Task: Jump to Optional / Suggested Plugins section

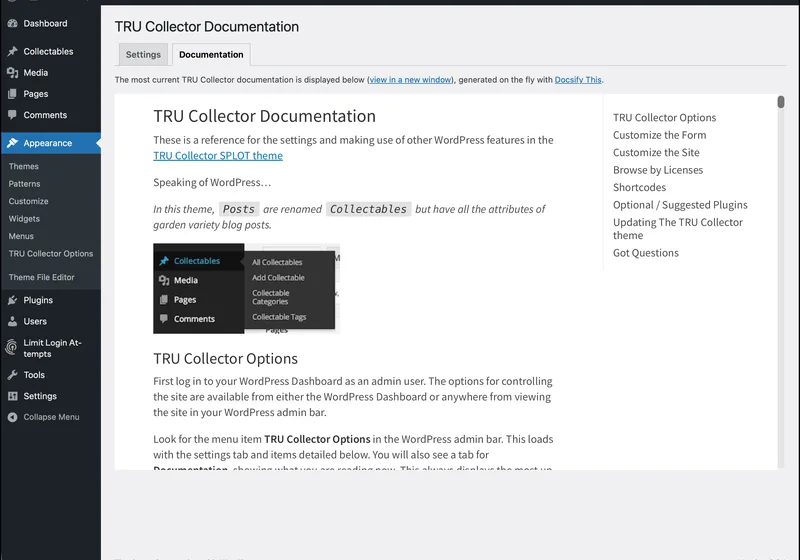Action: [680, 205]
